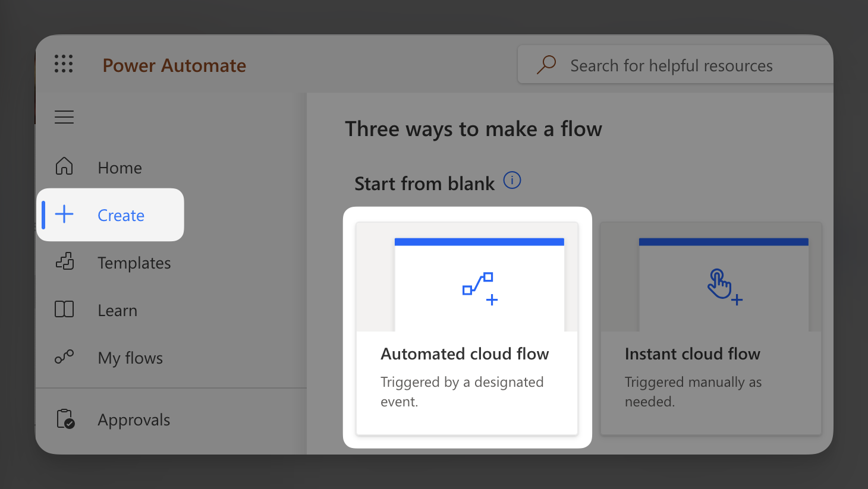Click the Approvals clipboard icon
868x489 pixels.
point(65,419)
